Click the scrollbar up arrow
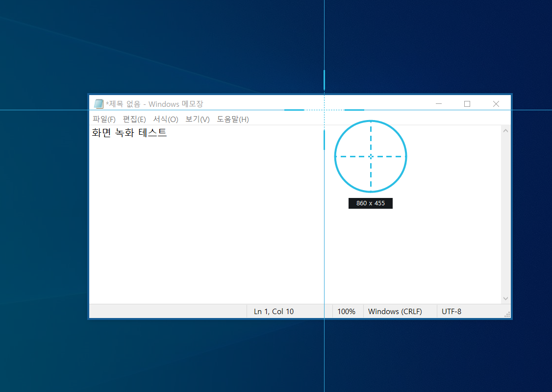The width and height of the screenshot is (552, 392). pyautogui.click(x=505, y=130)
